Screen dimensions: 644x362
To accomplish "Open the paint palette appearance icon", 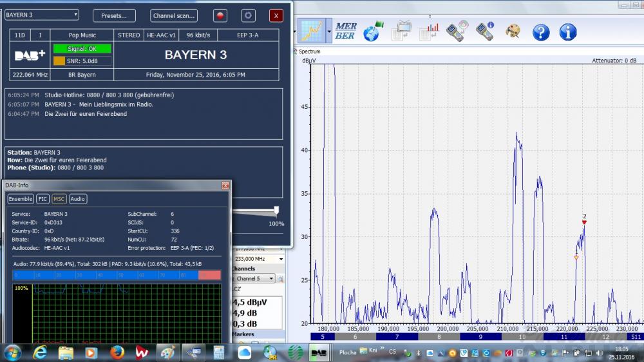I will pyautogui.click(x=513, y=31).
